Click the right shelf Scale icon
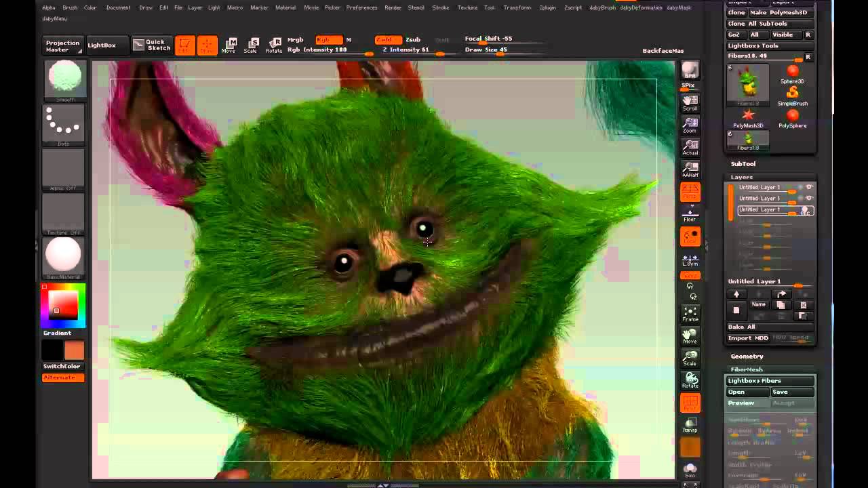The width and height of the screenshot is (868, 488). point(690,359)
